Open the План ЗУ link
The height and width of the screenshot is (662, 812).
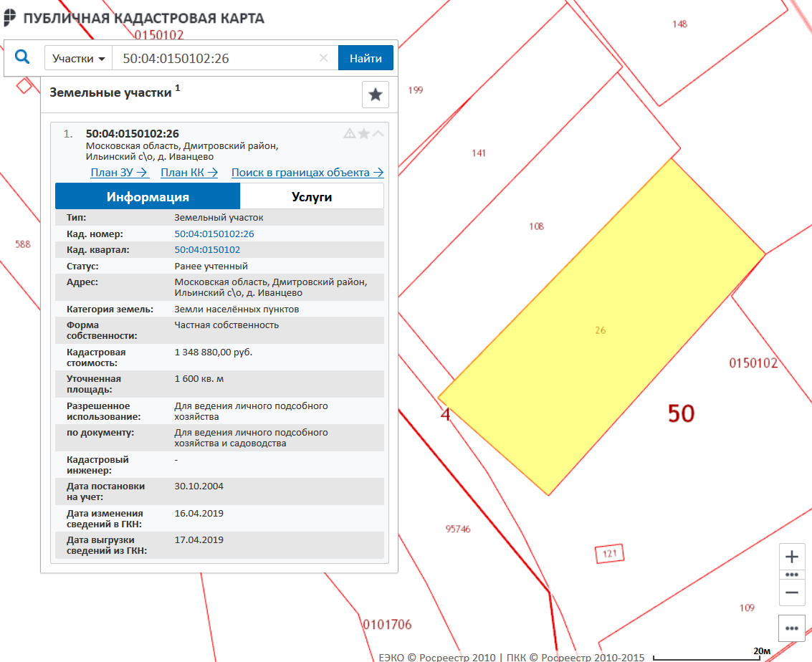(119, 173)
